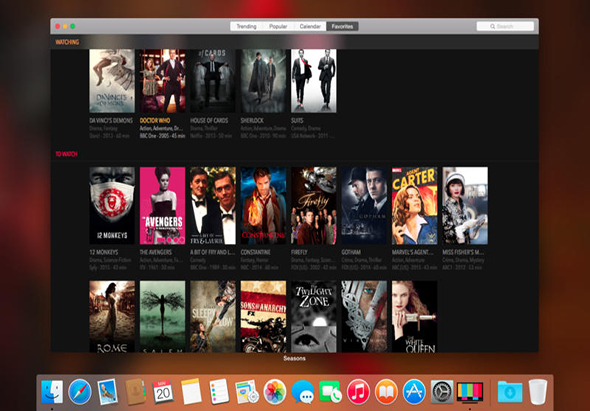Open System Preferences gear in dock

[442, 392]
